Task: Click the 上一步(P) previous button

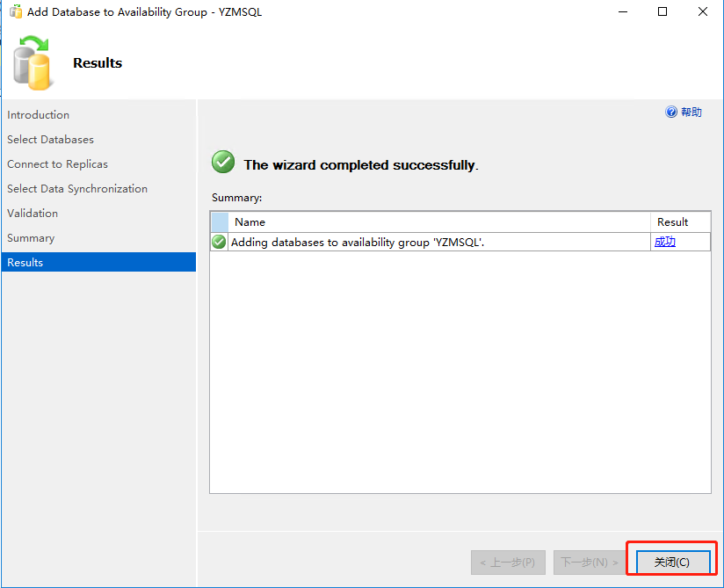Action: pos(508,563)
